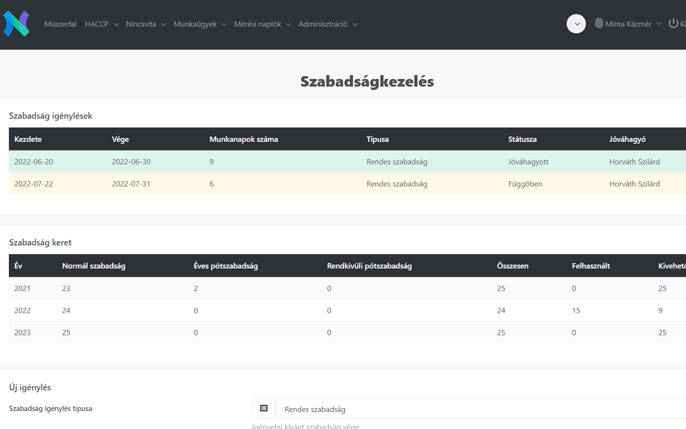Click the Kezdete column header
Viewport: 686px width, 429px height.
pos(28,139)
